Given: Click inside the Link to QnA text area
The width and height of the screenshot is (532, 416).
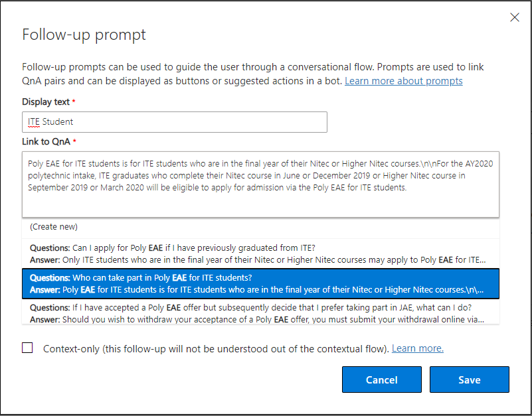Looking at the screenshot, I should pyautogui.click(x=260, y=184).
